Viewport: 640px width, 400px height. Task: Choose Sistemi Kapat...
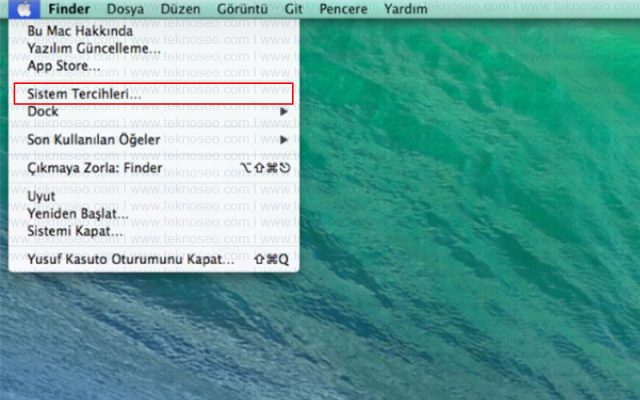(x=154, y=231)
